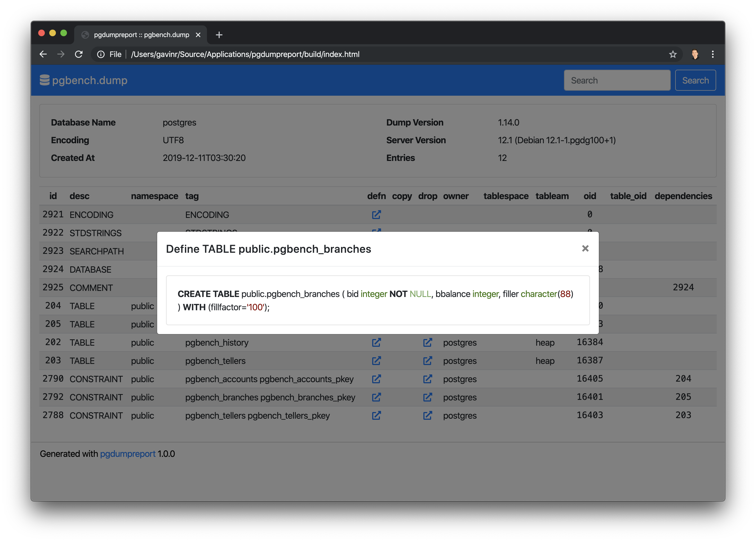Close the Define TABLE modal dialog
Viewport: 756px width, 542px height.
(585, 249)
